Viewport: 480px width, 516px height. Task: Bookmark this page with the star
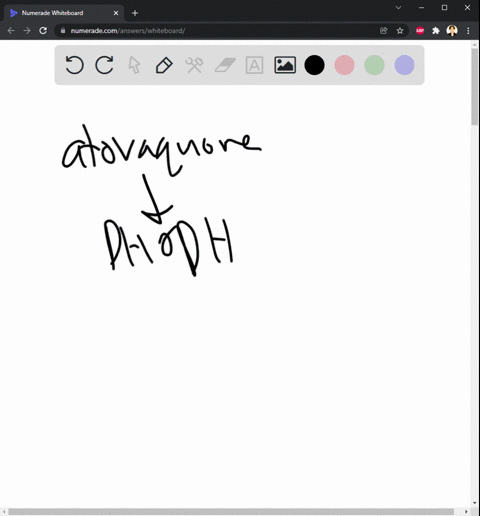tap(400, 31)
